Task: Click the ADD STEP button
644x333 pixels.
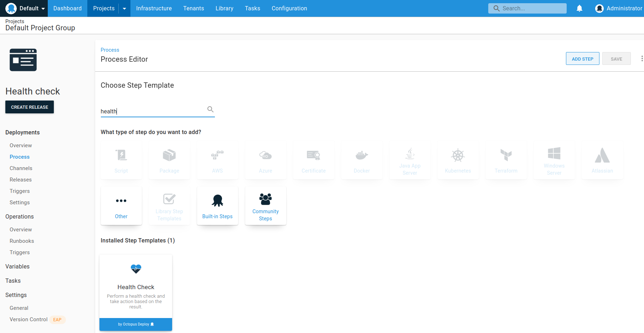Action: point(582,58)
